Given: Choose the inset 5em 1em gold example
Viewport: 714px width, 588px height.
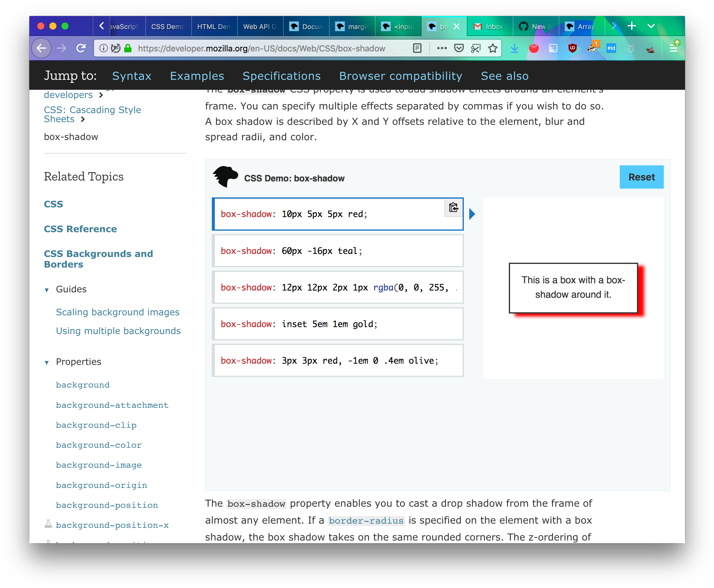Looking at the screenshot, I should (x=338, y=324).
